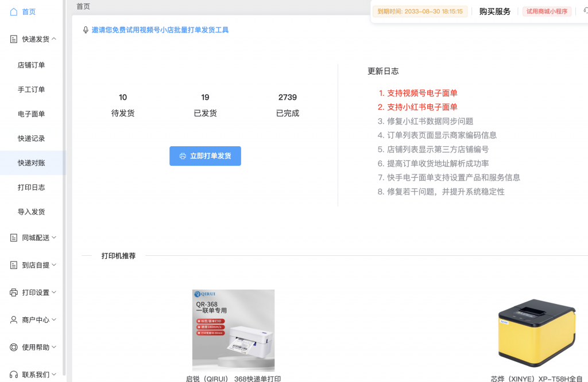Click the 到店自提 menu icon
Image resolution: width=588 pixels, height=382 pixels.
(x=14, y=265)
